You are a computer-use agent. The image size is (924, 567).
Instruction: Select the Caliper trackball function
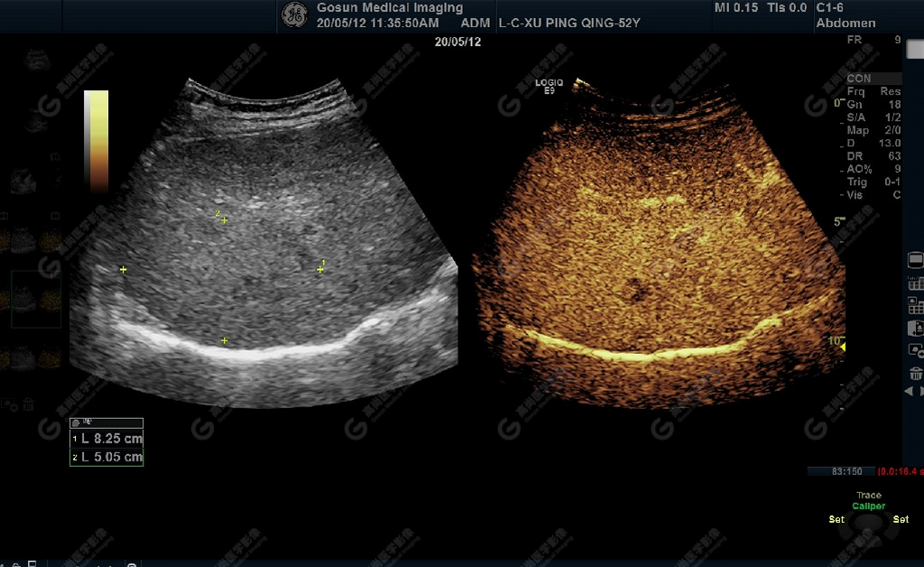coord(869,507)
